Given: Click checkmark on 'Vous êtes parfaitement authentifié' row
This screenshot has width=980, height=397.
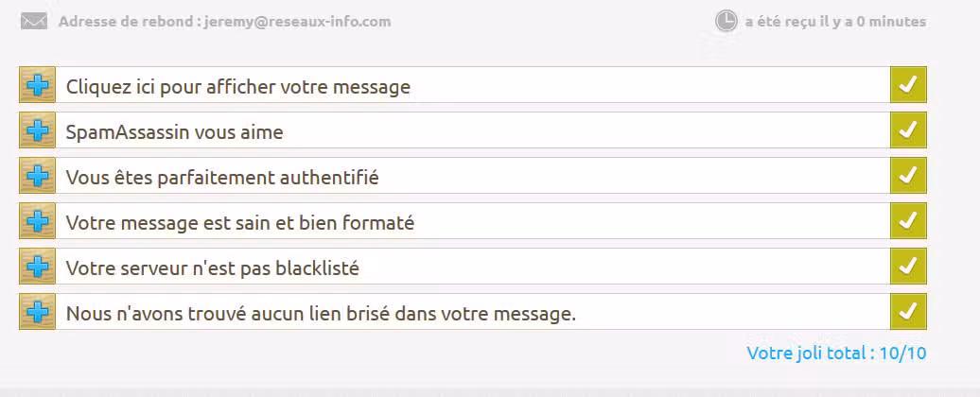Looking at the screenshot, I should point(908,176).
